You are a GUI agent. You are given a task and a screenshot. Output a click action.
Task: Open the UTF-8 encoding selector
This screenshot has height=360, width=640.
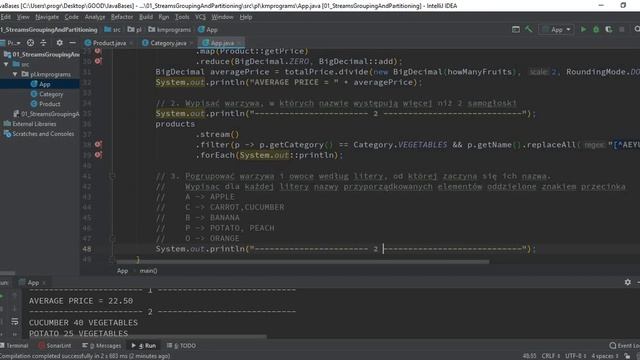(x=576, y=356)
